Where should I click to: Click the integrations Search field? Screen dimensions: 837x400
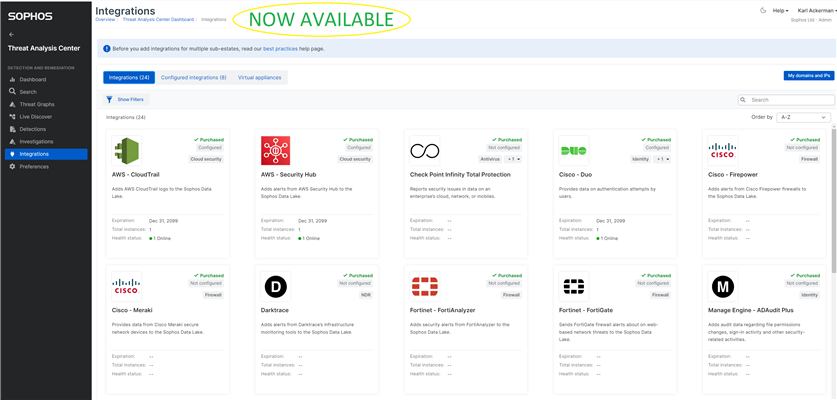click(786, 100)
